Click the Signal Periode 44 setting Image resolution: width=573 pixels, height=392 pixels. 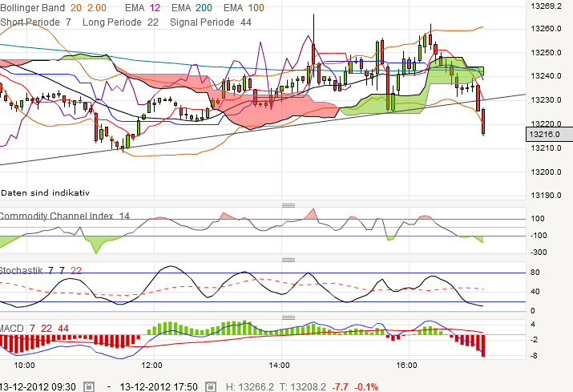click(x=211, y=22)
